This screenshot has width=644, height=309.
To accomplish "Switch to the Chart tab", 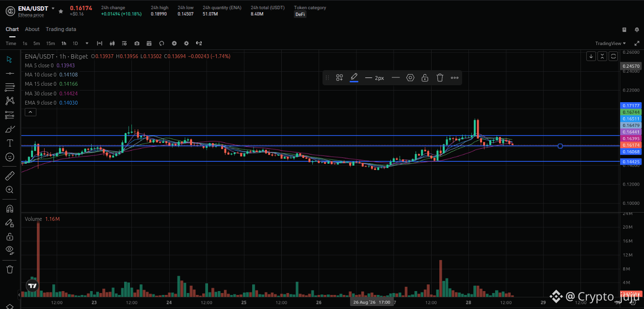I will pyautogui.click(x=12, y=29).
